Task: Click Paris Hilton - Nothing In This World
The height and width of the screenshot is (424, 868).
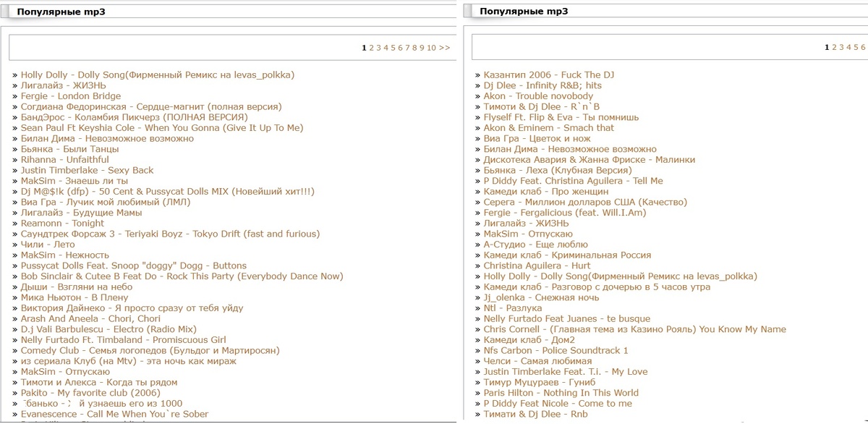Action: (x=561, y=393)
